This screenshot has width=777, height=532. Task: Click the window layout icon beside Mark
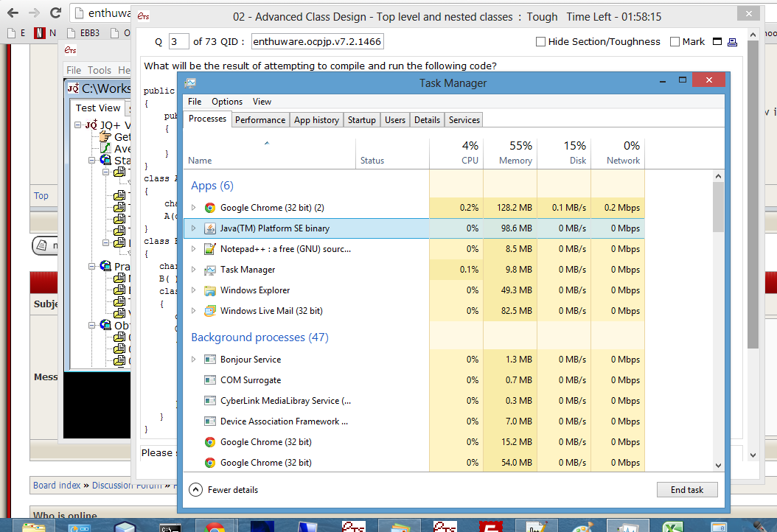point(717,41)
